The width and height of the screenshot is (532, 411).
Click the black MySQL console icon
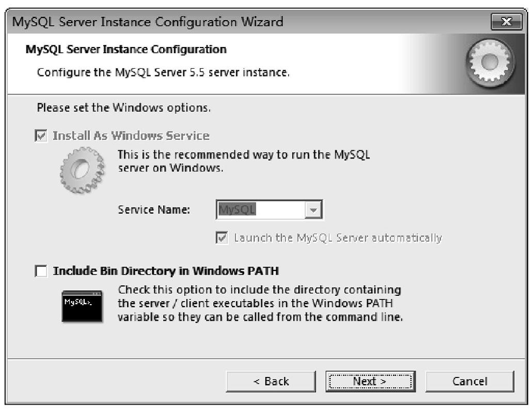tap(82, 306)
